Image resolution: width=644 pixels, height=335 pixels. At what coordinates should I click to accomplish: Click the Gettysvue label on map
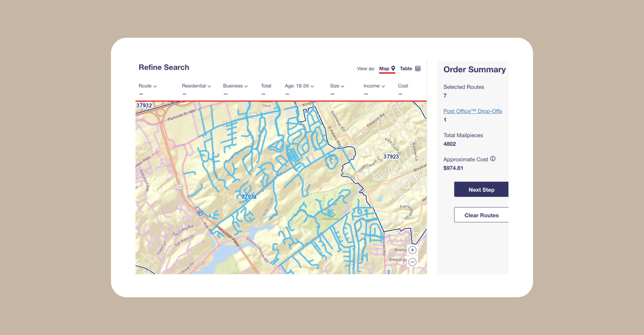(330, 219)
